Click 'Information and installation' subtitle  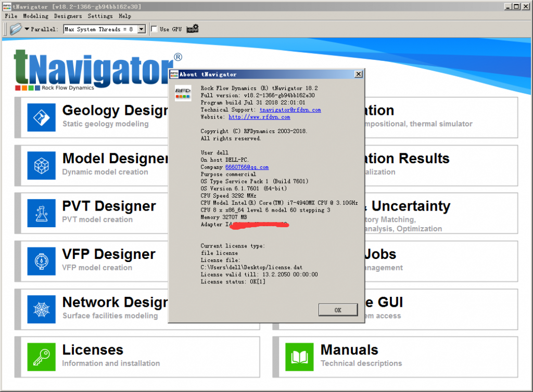(111, 363)
